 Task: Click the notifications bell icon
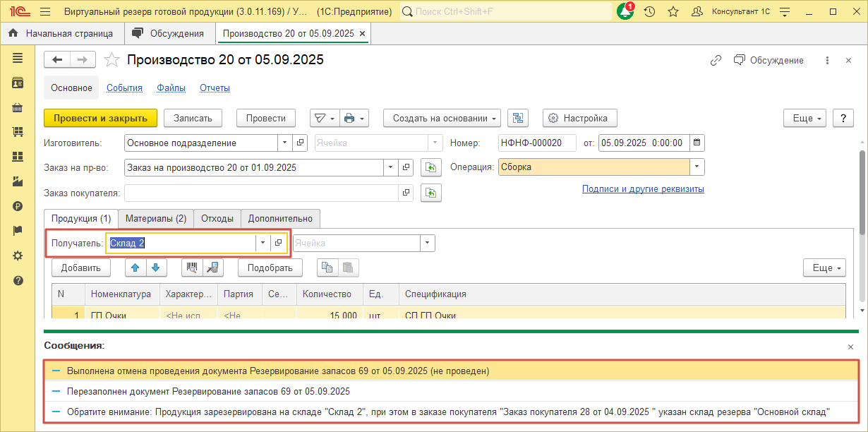click(625, 12)
